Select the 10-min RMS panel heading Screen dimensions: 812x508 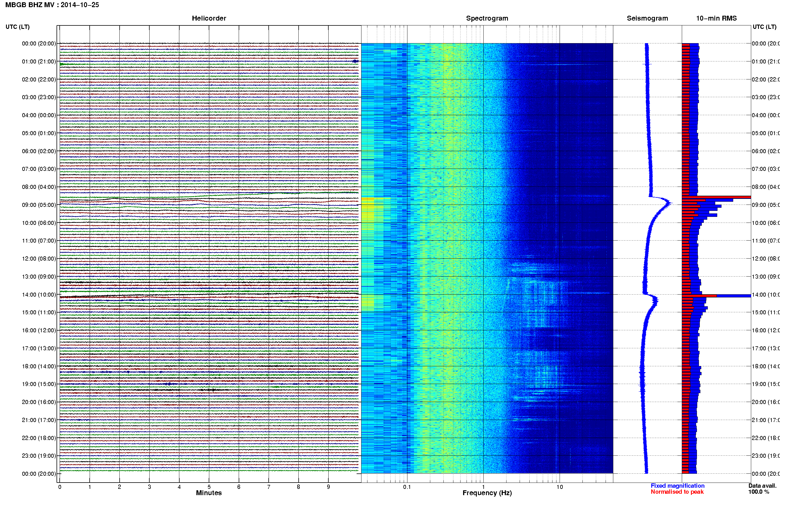pos(716,18)
